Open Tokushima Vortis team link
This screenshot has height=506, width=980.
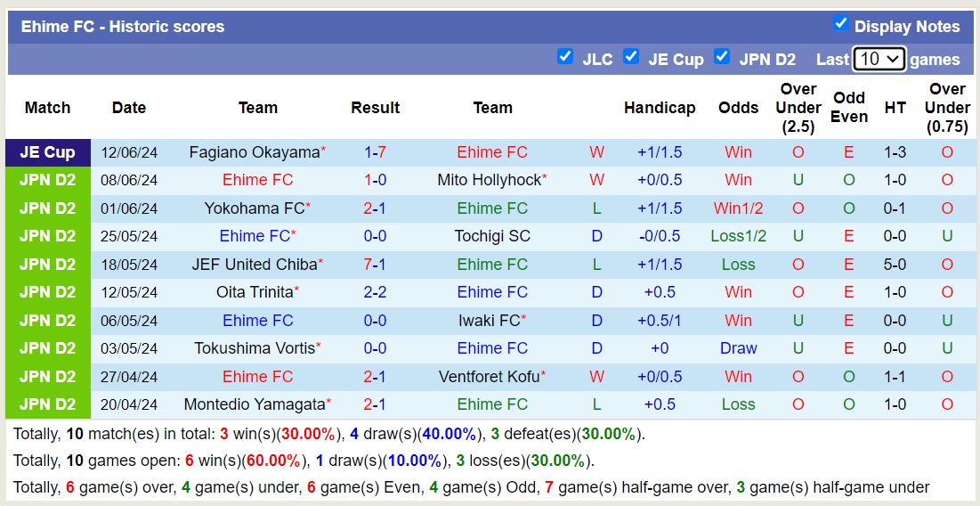click(x=254, y=348)
